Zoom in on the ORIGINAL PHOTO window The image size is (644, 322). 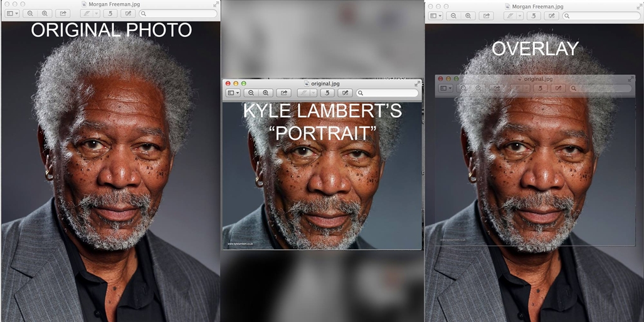45,13
